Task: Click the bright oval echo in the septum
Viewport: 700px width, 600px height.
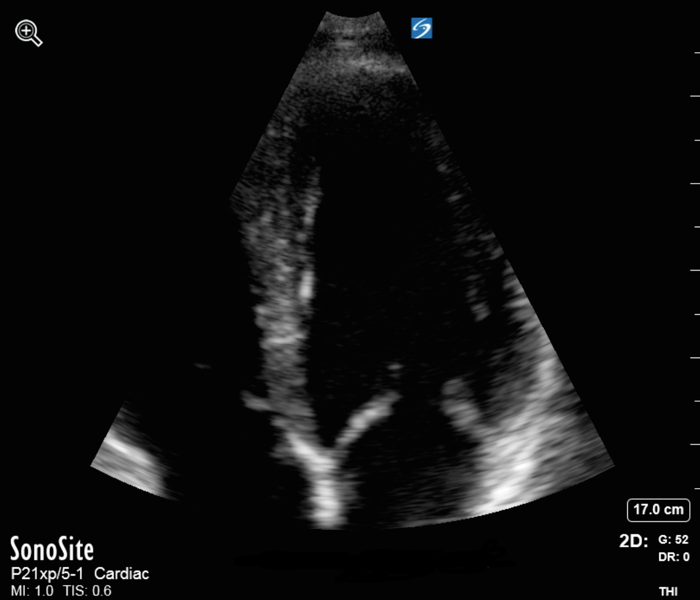Action: click(306, 285)
